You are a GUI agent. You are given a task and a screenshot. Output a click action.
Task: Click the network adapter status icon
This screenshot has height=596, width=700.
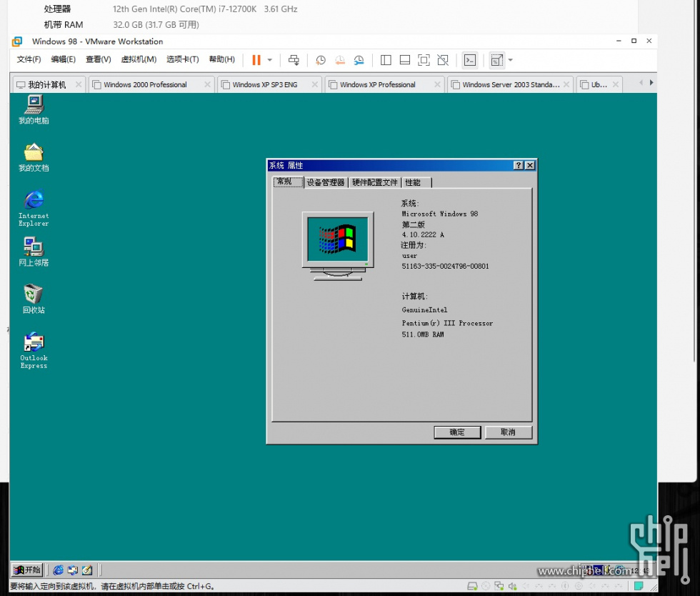coord(499,586)
